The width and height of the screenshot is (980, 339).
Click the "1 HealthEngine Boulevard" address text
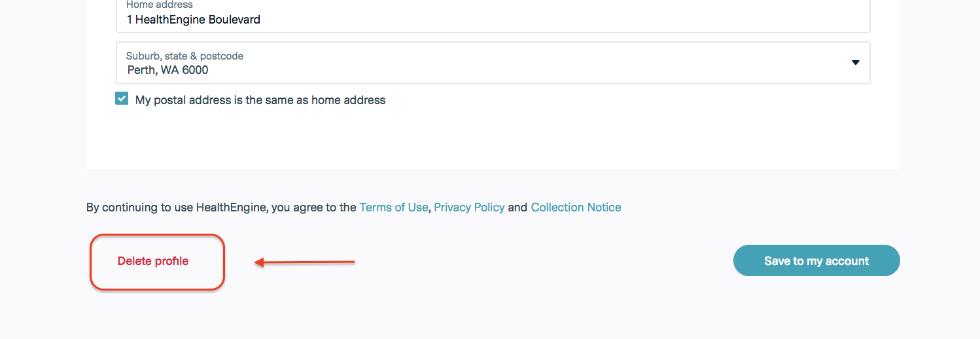point(194,20)
